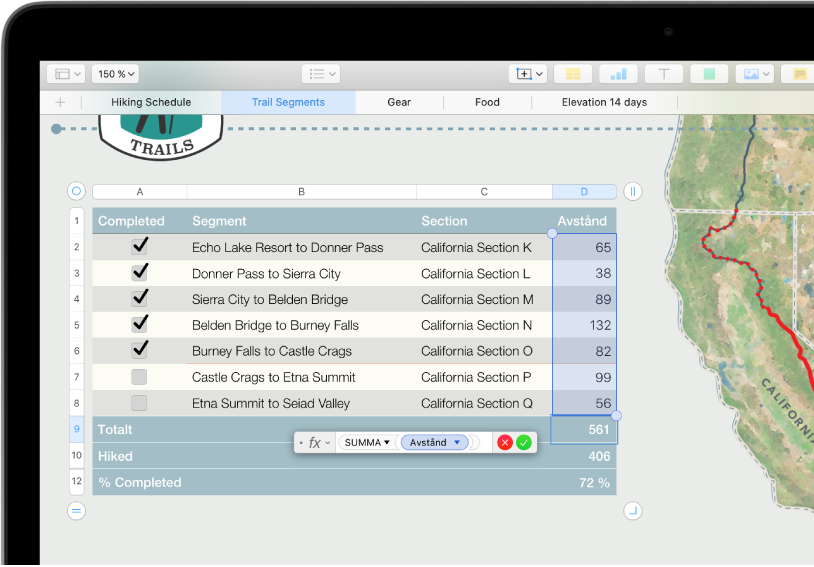
Task: Click the formula editor drag handle dot
Action: (301, 443)
